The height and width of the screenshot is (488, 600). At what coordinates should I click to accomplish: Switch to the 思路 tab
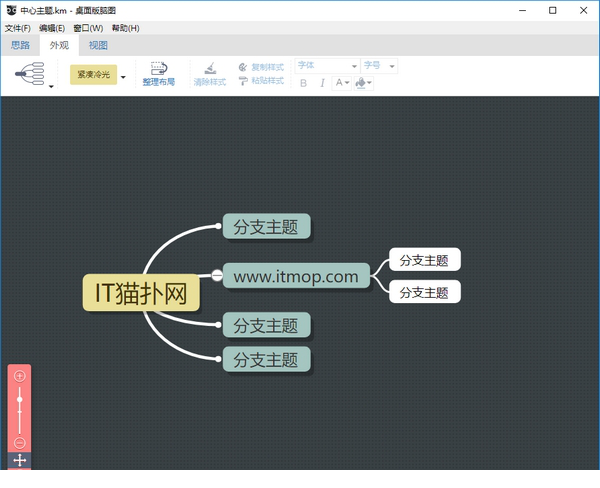pyautogui.click(x=20, y=45)
